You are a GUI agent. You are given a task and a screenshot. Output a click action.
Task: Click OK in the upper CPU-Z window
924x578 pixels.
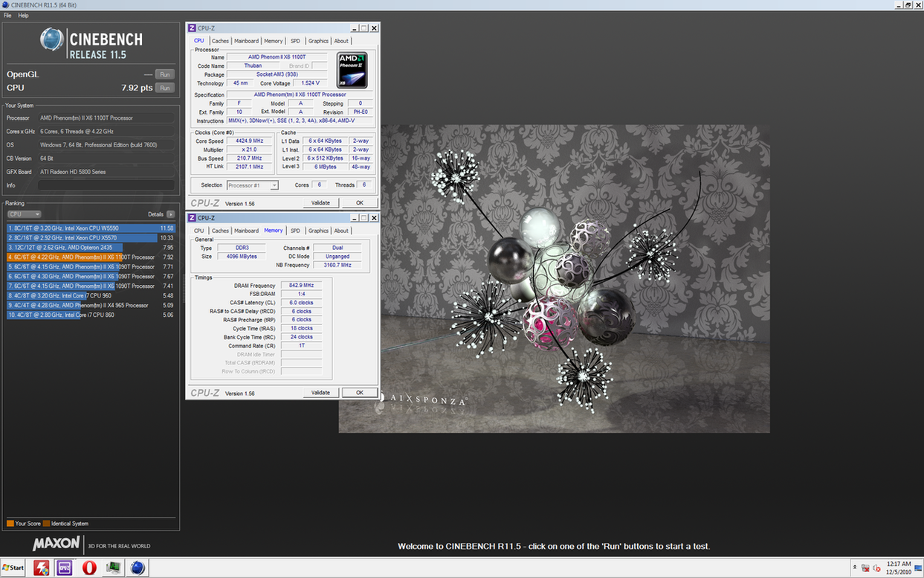[x=360, y=203]
